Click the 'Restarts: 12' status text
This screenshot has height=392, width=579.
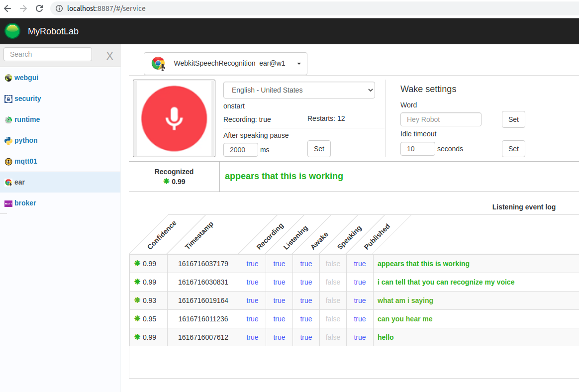point(326,118)
